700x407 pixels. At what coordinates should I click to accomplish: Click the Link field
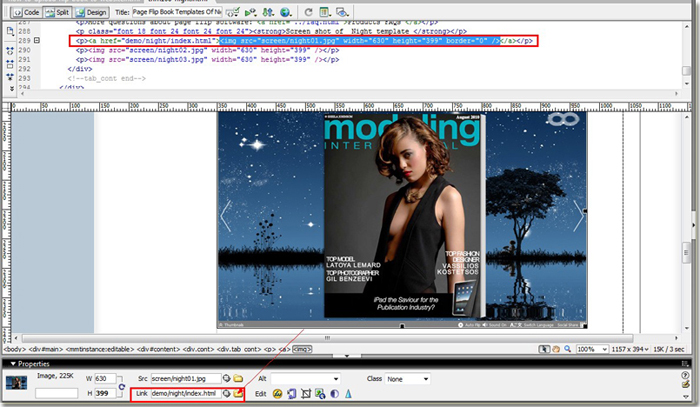[x=186, y=393]
